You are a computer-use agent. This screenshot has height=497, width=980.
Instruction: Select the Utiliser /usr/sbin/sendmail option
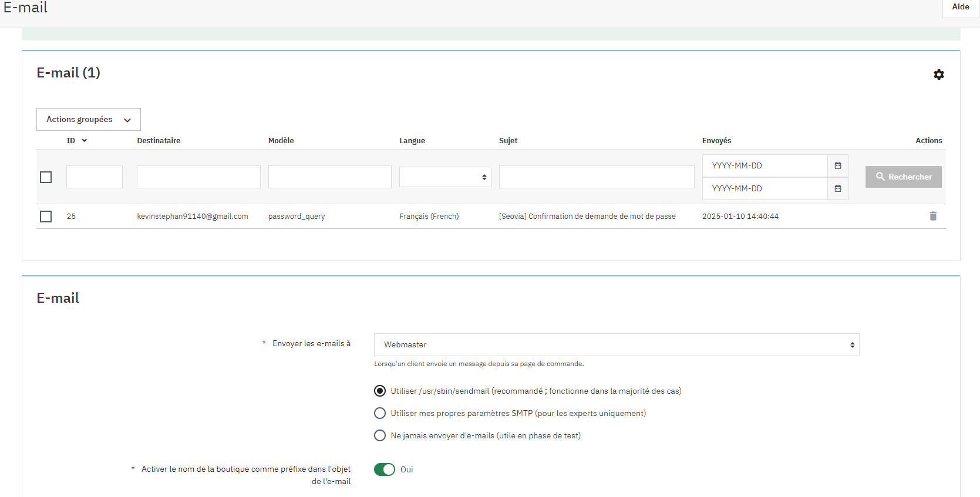(x=380, y=391)
